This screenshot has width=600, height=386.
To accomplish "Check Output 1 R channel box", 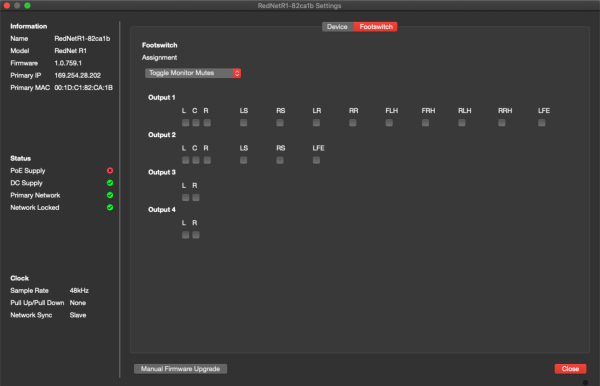I will (x=207, y=123).
